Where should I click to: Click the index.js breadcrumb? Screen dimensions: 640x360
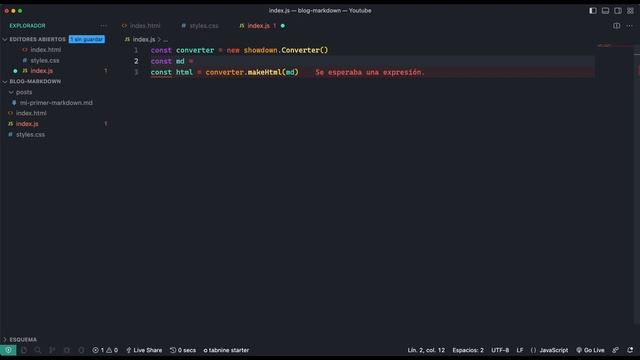coord(140,40)
